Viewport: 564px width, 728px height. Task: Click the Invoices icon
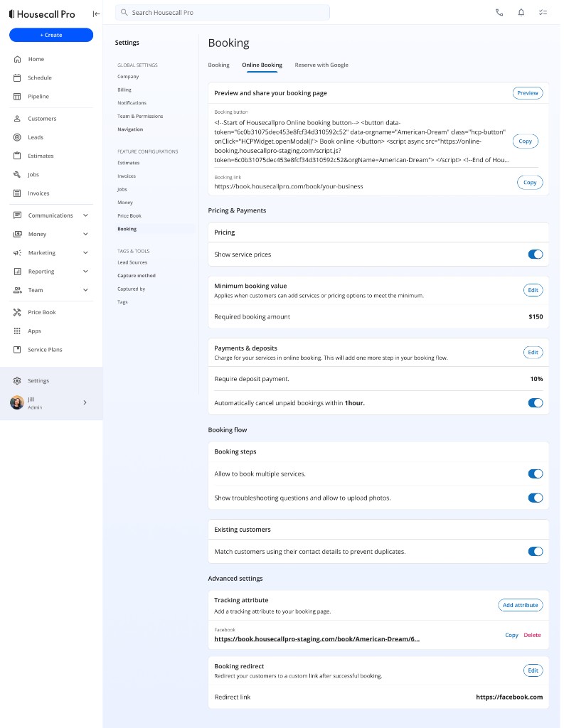tap(17, 193)
